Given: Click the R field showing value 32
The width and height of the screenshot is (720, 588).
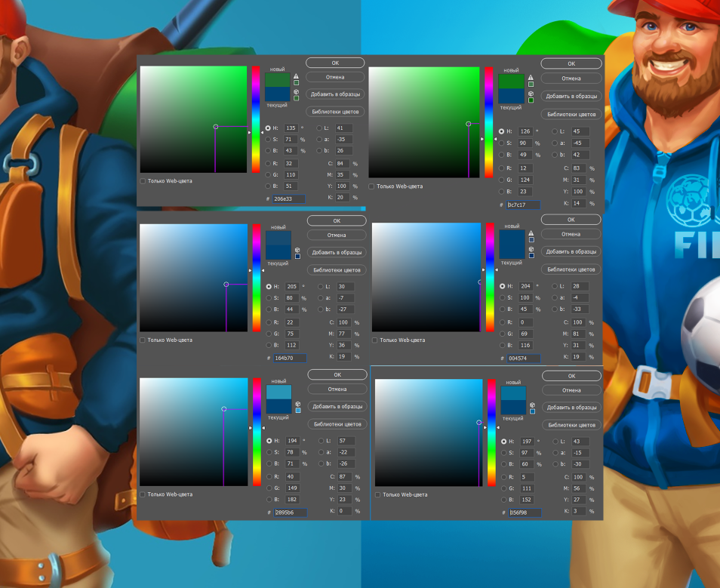Looking at the screenshot, I should click(291, 163).
